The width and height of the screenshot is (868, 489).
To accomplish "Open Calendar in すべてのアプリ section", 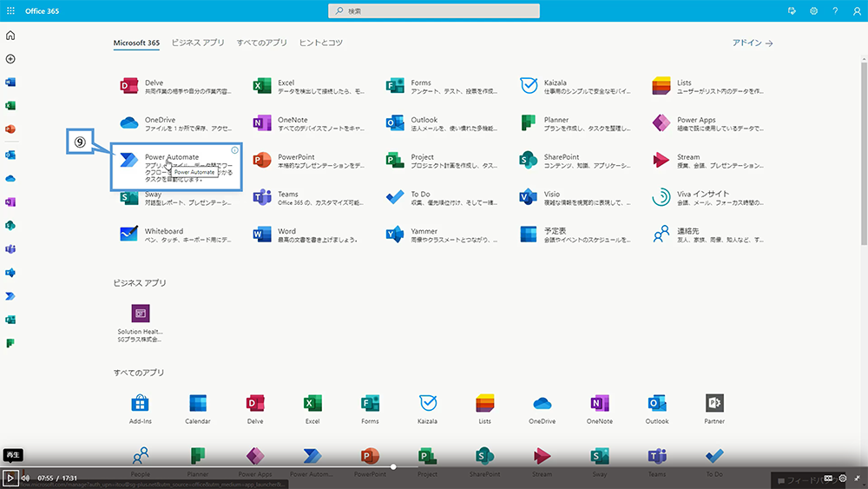I will pos(198,409).
